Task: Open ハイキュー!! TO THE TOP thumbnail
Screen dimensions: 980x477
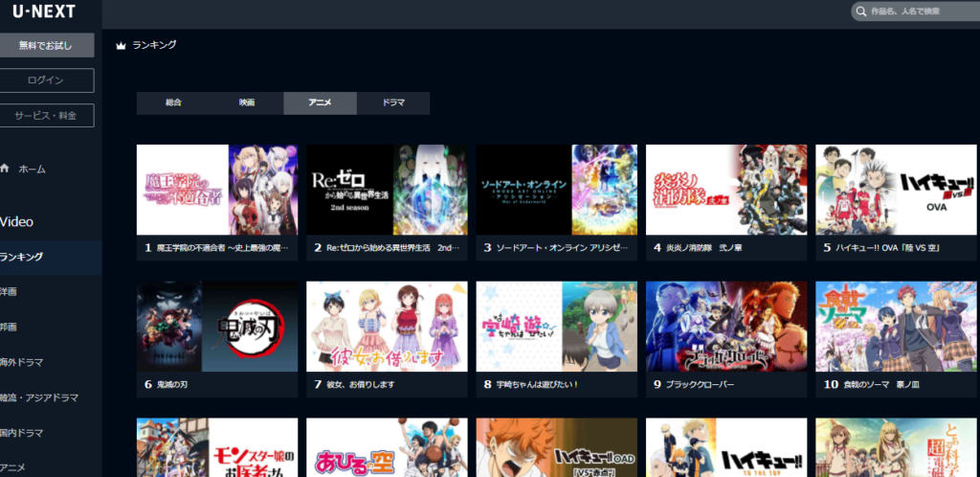Action: click(726, 447)
